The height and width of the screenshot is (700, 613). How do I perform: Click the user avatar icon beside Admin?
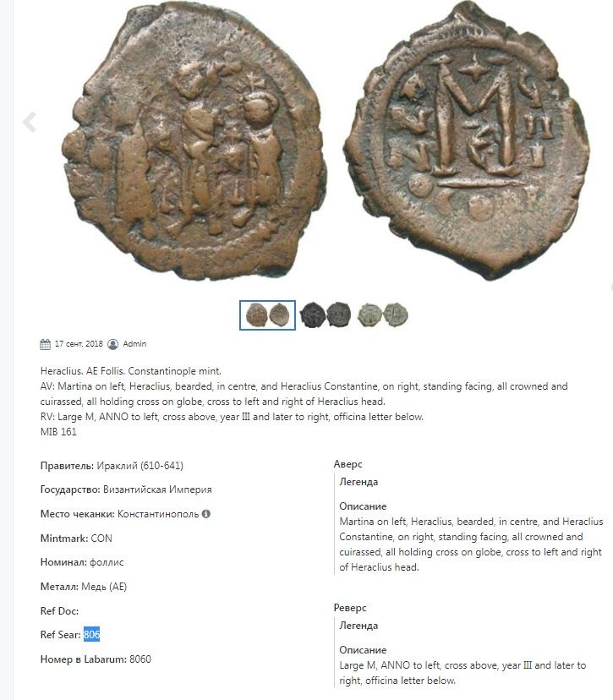click(x=113, y=344)
